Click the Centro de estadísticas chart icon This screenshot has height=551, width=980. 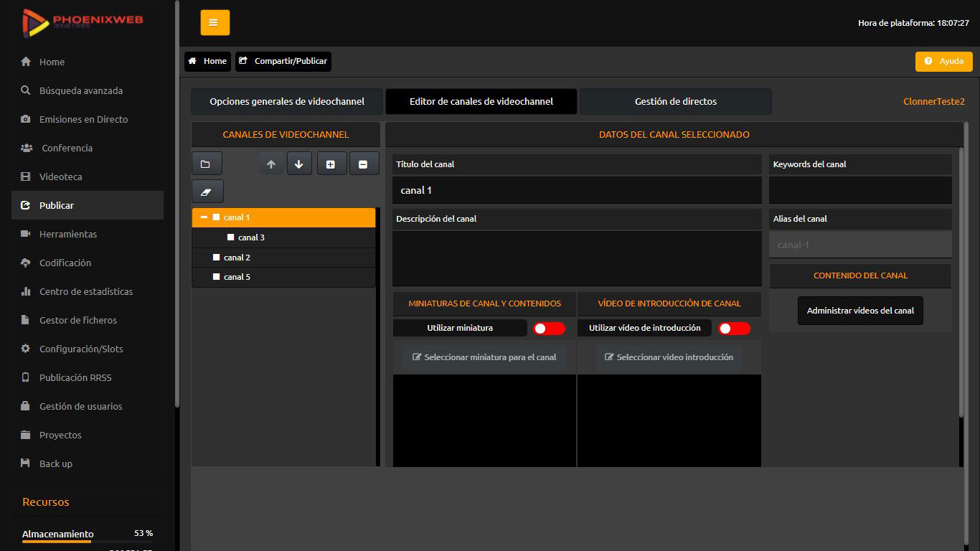(26, 291)
